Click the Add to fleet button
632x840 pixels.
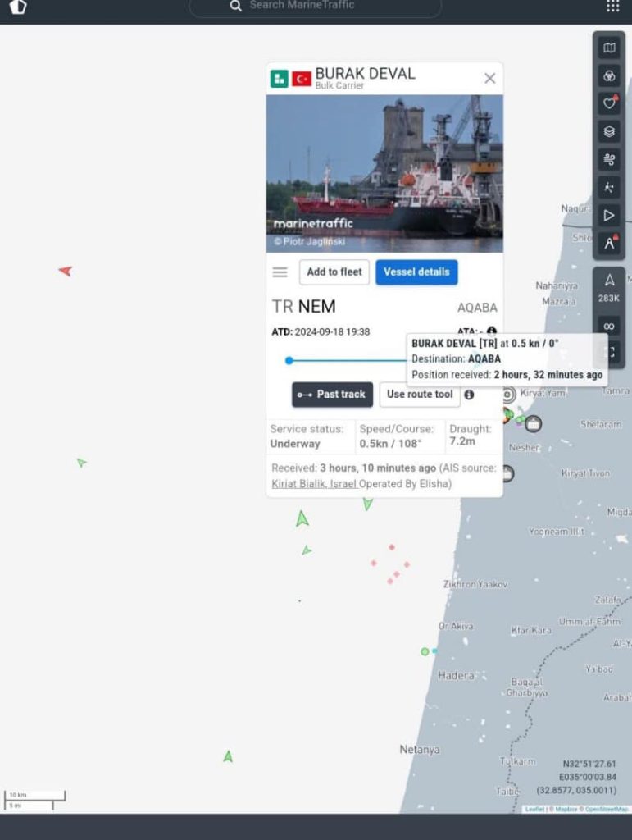coord(334,272)
